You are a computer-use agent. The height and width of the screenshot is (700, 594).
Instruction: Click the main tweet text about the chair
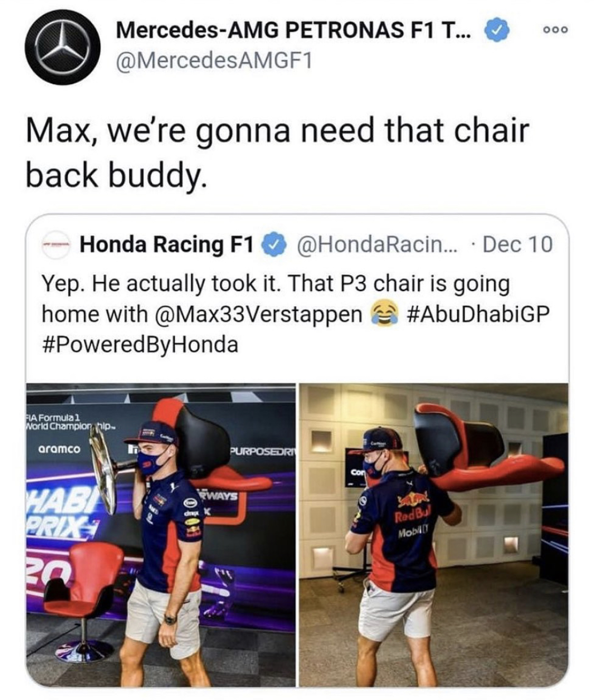tap(277, 153)
